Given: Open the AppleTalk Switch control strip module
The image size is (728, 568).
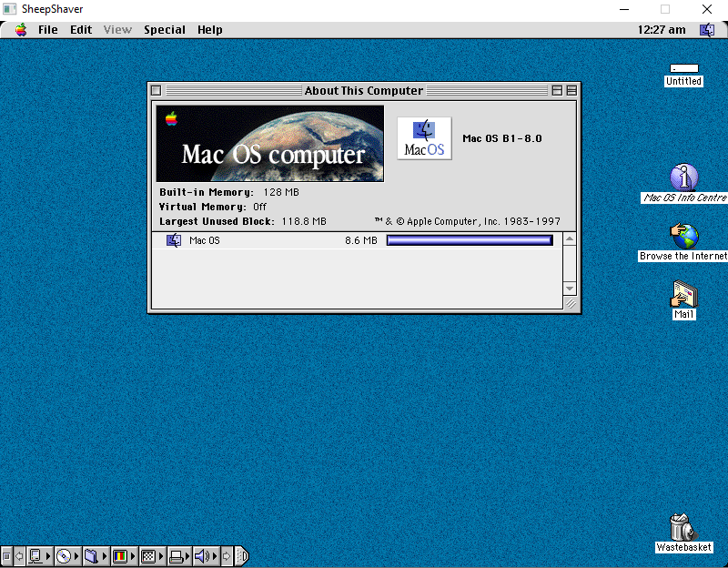Looking at the screenshot, I should pos(39,556).
